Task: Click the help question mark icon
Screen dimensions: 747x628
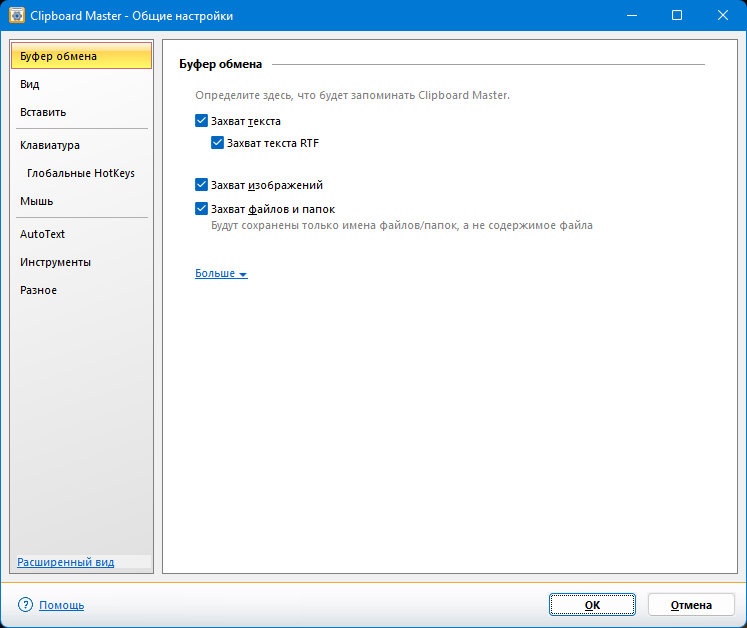Action: tap(25, 605)
